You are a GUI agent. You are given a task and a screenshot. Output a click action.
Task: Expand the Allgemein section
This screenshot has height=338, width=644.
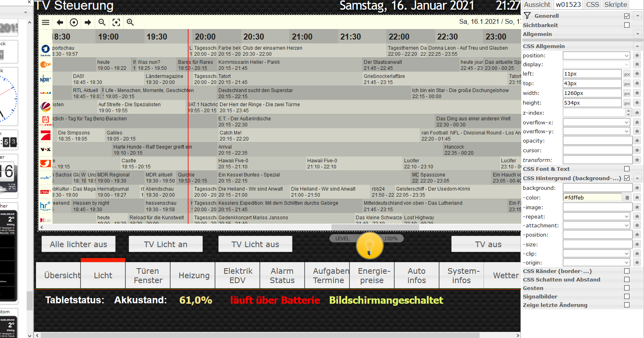638,34
